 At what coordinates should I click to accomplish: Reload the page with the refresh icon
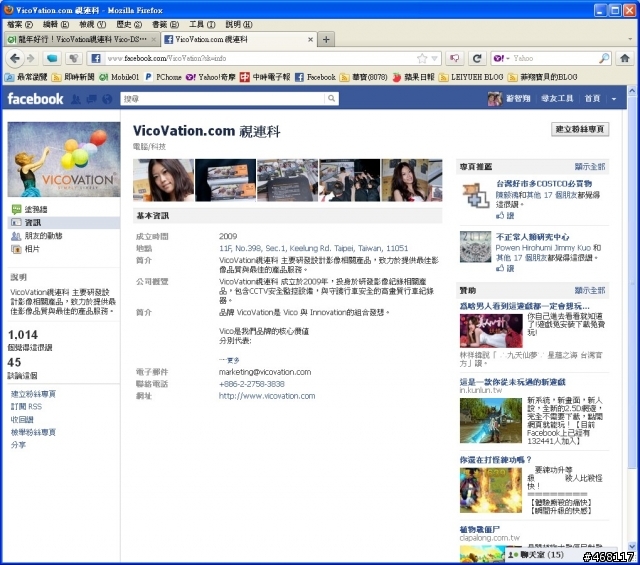477,58
